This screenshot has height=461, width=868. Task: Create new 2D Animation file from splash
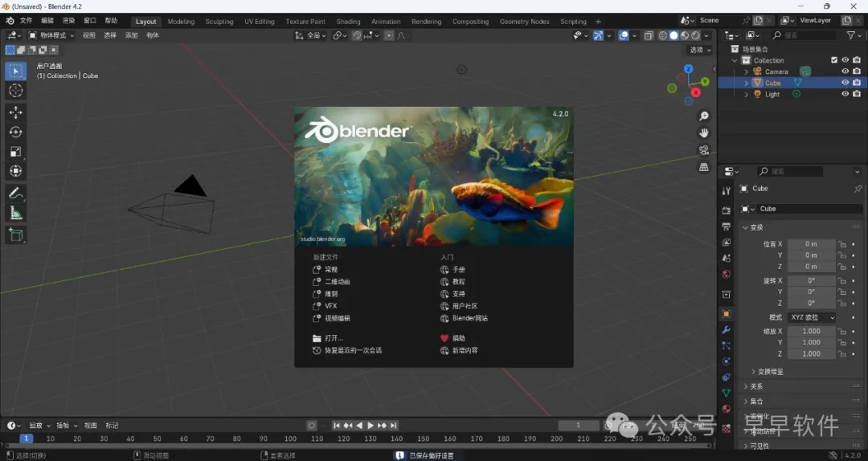pyautogui.click(x=332, y=282)
